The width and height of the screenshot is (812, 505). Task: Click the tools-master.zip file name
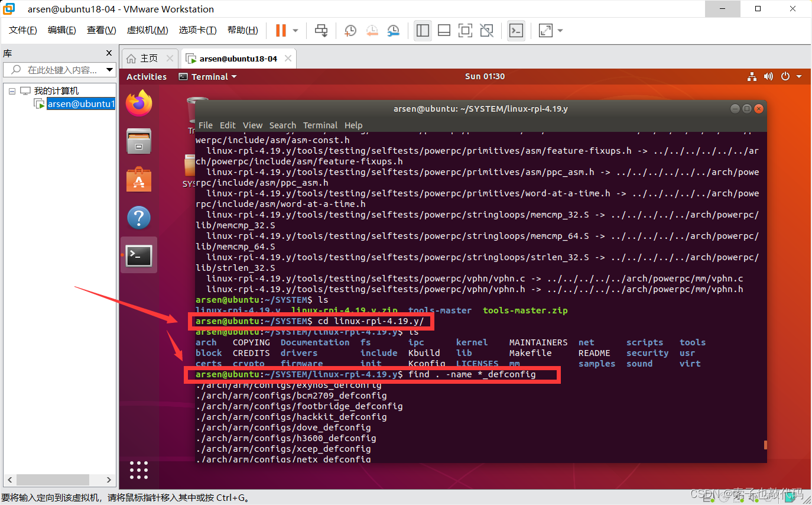click(x=525, y=310)
